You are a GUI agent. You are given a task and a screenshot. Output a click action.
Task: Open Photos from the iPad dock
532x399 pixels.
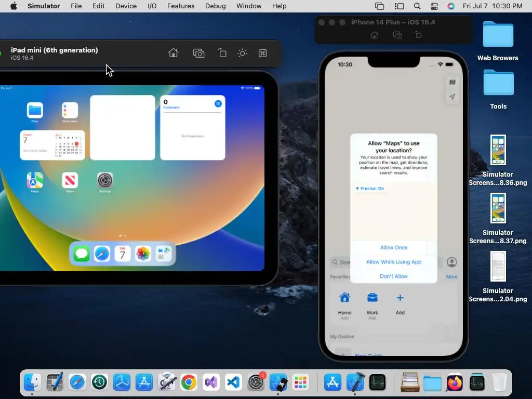coord(143,254)
